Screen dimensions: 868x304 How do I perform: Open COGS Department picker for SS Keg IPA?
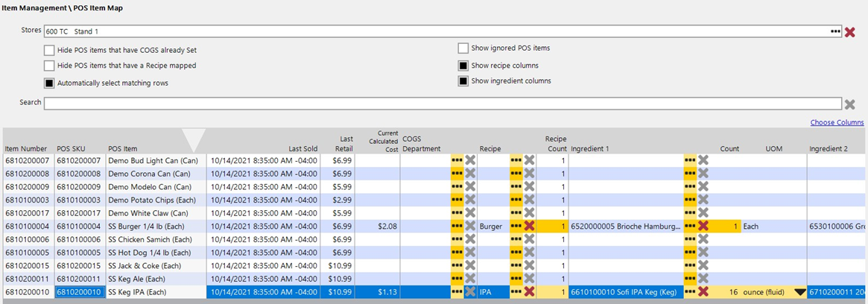pos(457,292)
